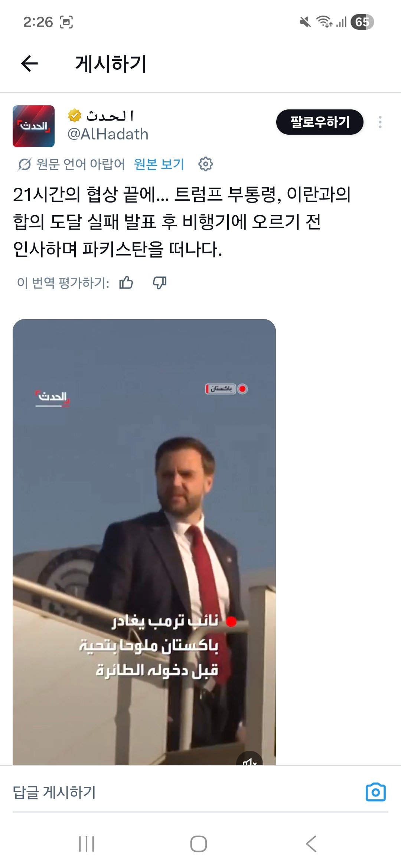Tap the Android back navigation chevron
This screenshot has width=401, height=868.
pyautogui.click(x=311, y=844)
